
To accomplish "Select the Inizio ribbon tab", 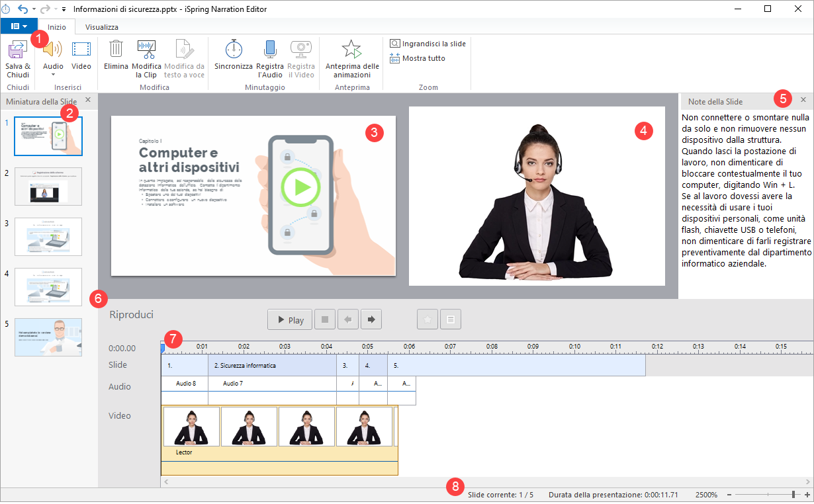I will 57,27.
